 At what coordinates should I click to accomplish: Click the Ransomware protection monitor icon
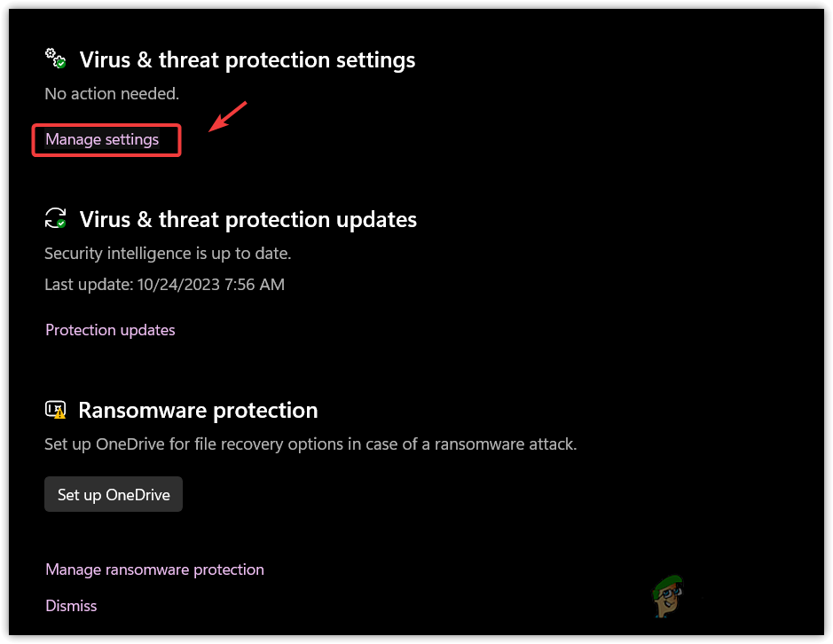pyautogui.click(x=55, y=410)
